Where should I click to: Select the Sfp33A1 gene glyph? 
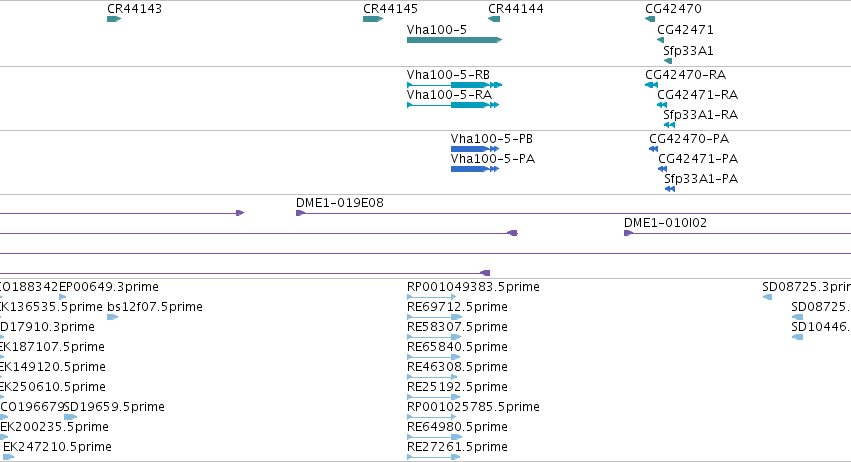[x=668, y=61]
